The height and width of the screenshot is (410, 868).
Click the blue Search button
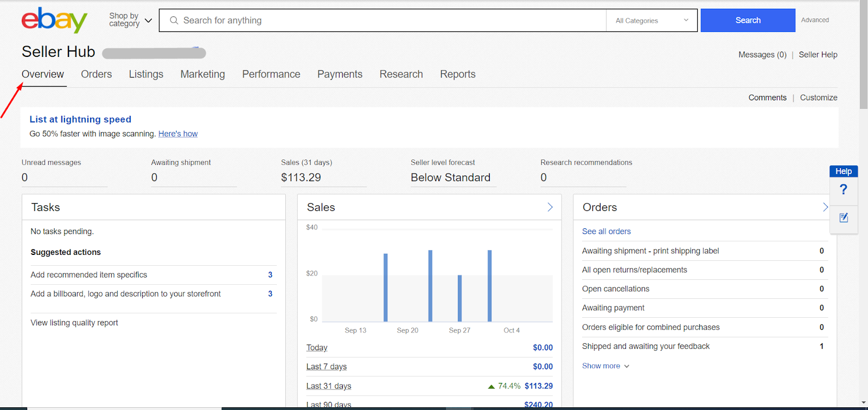pyautogui.click(x=748, y=20)
